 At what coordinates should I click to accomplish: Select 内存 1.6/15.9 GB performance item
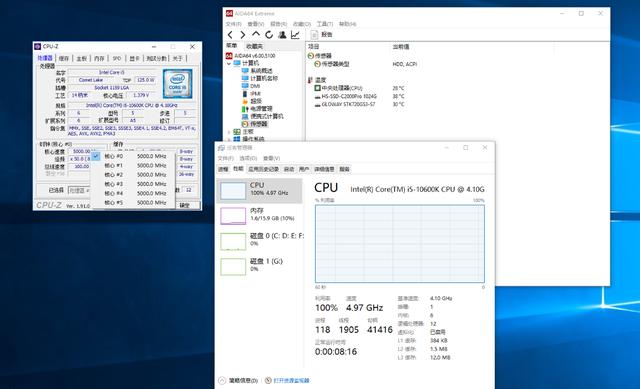(x=259, y=216)
